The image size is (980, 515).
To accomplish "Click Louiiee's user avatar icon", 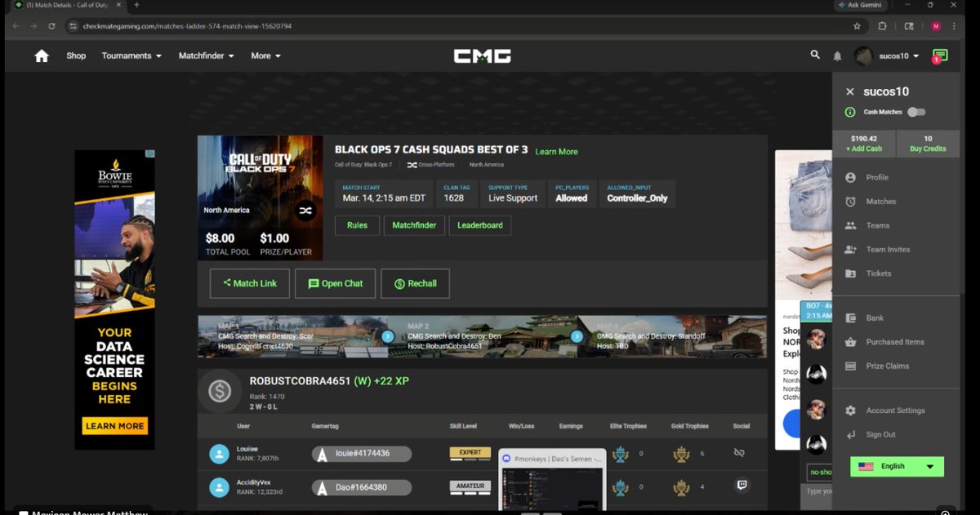I will point(219,454).
